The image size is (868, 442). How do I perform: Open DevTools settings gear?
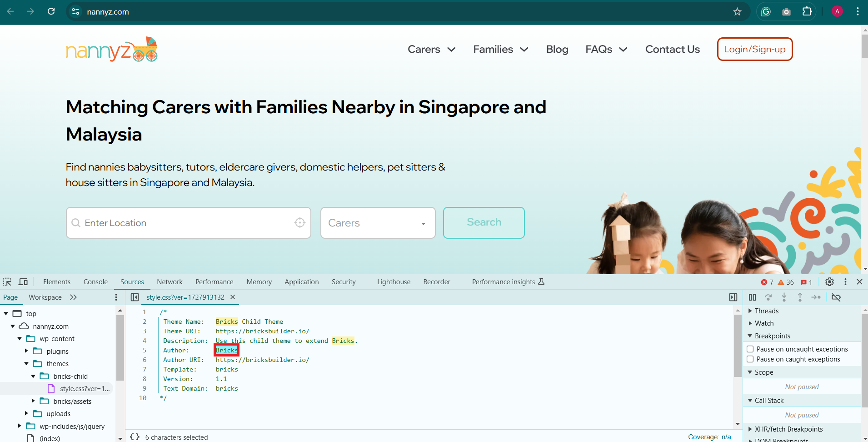click(x=829, y=282)
